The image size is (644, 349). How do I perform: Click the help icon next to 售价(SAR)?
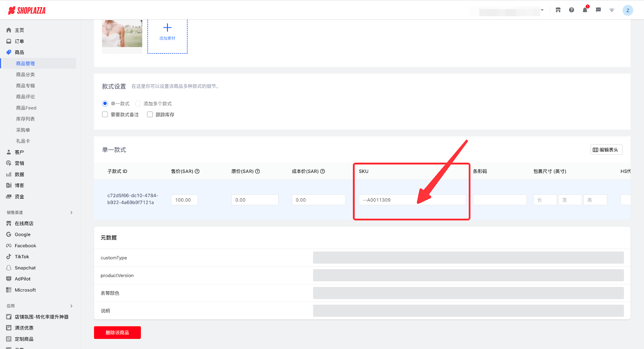click(x=197, y=171)
